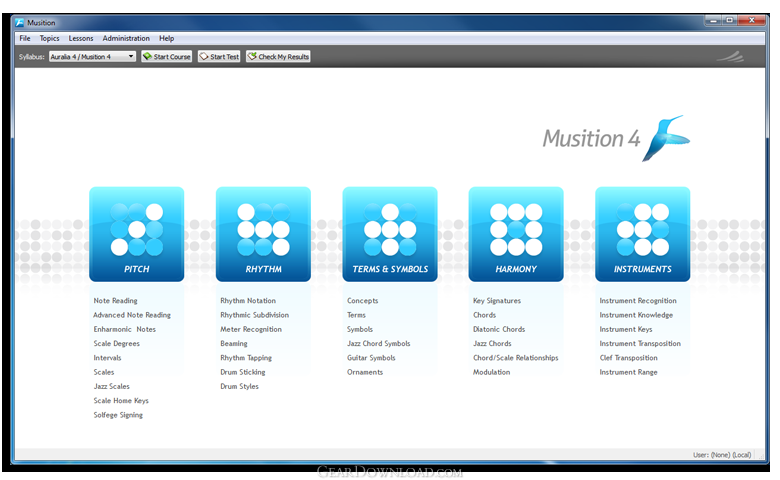Viewport: 780px width, 480px height.
Task: Choose the Scales topic
Action: [103, 372]
